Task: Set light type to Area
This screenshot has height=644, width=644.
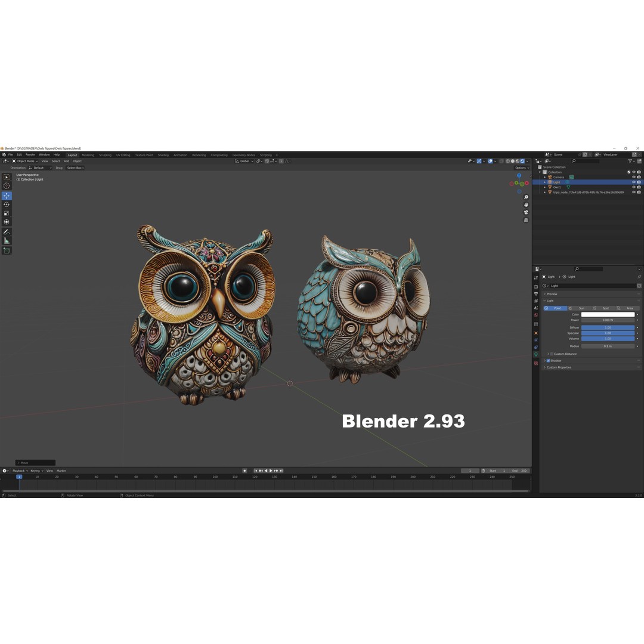Action: 627,308
